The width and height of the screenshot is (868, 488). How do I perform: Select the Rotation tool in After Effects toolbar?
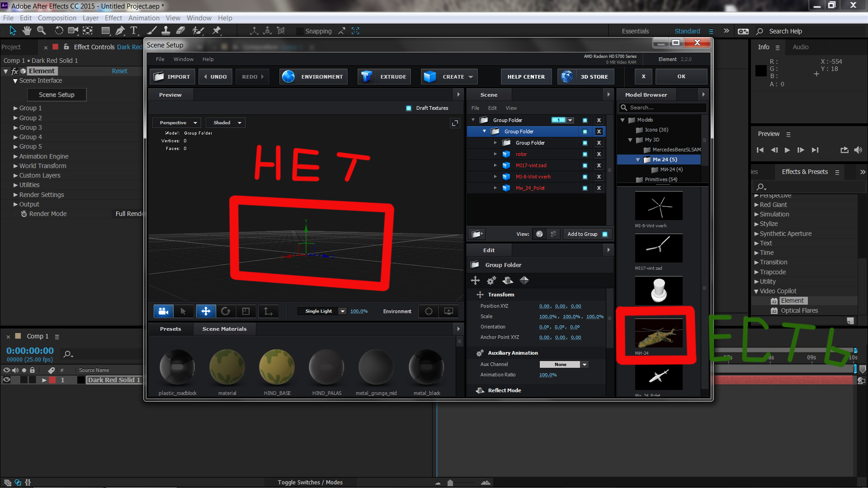point(59,31)
